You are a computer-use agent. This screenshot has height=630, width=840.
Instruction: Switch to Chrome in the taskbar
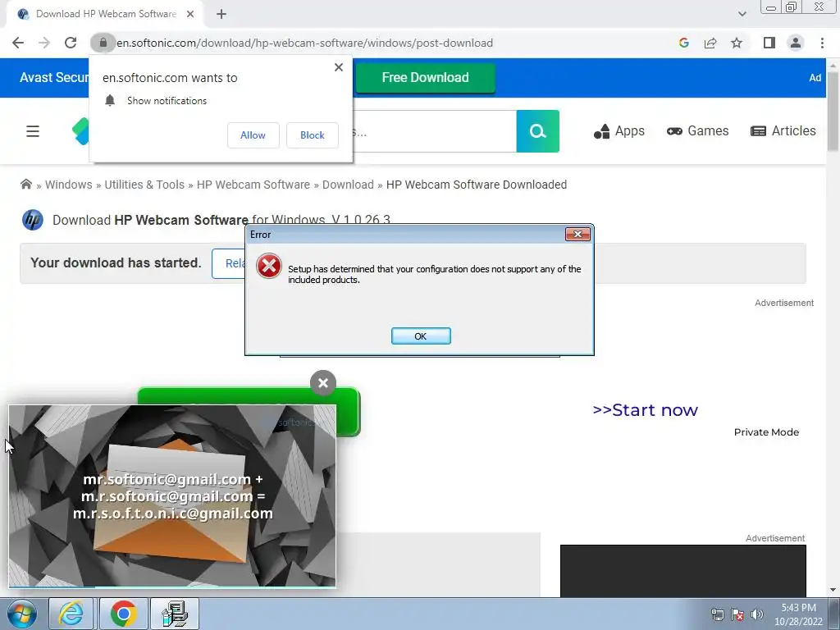pos(124,614)
